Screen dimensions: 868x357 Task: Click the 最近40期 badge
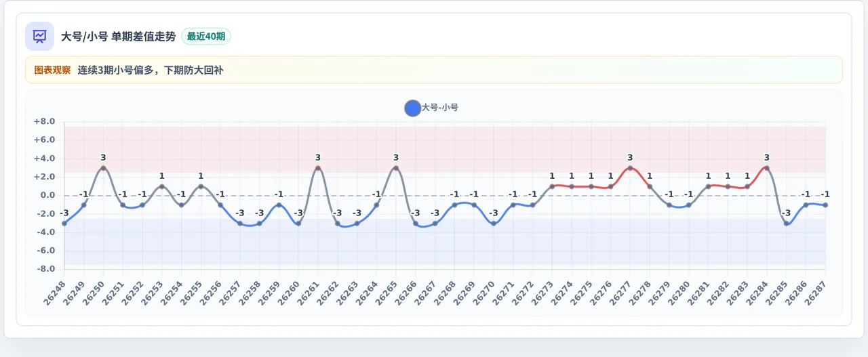tap(206, 37)
